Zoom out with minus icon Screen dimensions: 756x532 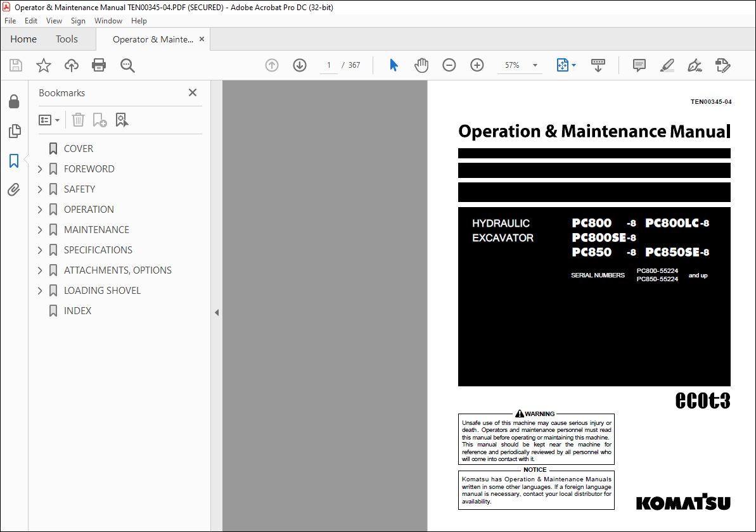pos(449,65)
